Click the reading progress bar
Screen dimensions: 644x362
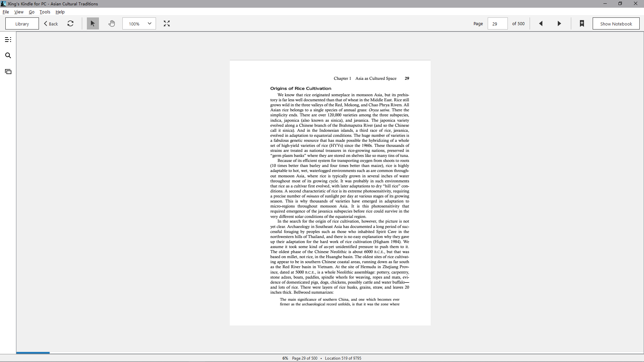330,353
